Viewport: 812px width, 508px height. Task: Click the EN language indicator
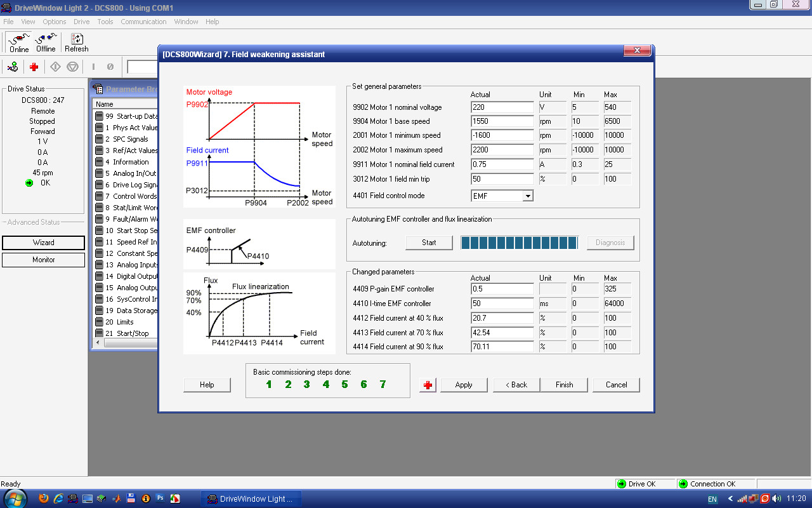[712, 499]
